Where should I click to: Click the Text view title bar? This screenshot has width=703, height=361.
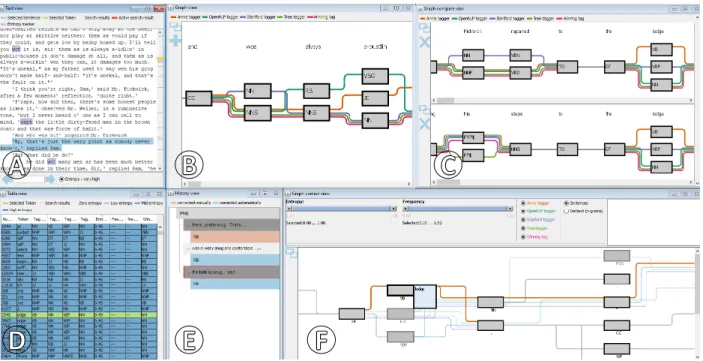83,8
